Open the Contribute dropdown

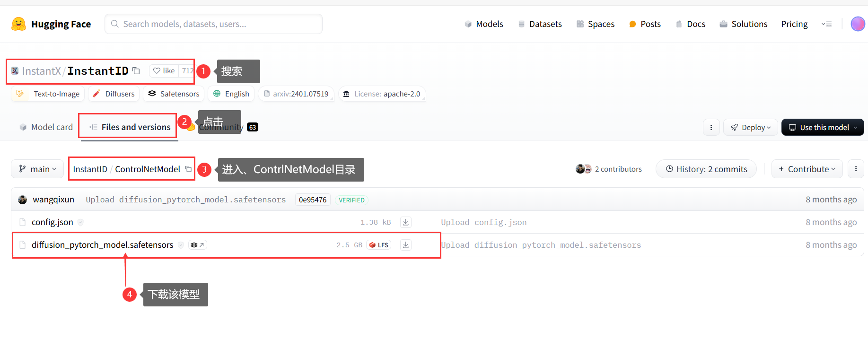tap(807, 169)
